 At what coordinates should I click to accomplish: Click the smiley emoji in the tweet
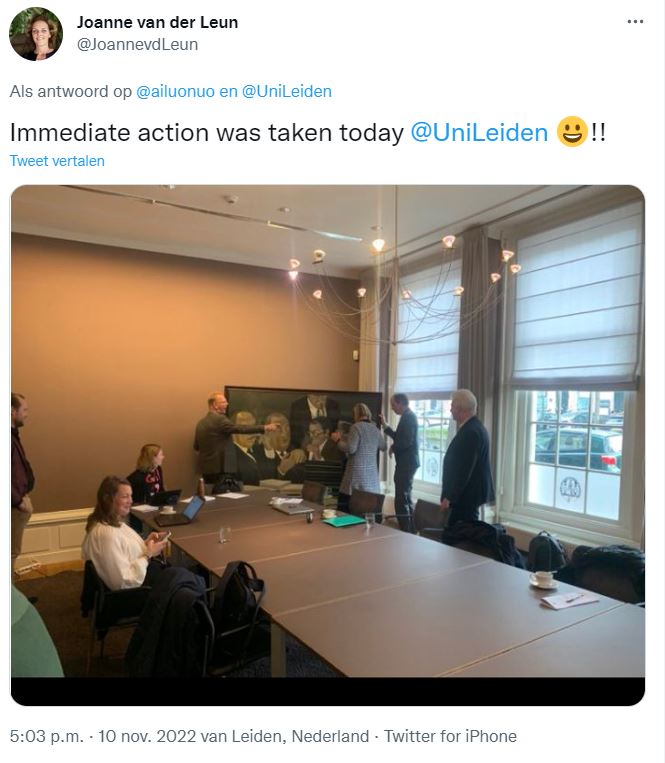click(x=572, y=131)
